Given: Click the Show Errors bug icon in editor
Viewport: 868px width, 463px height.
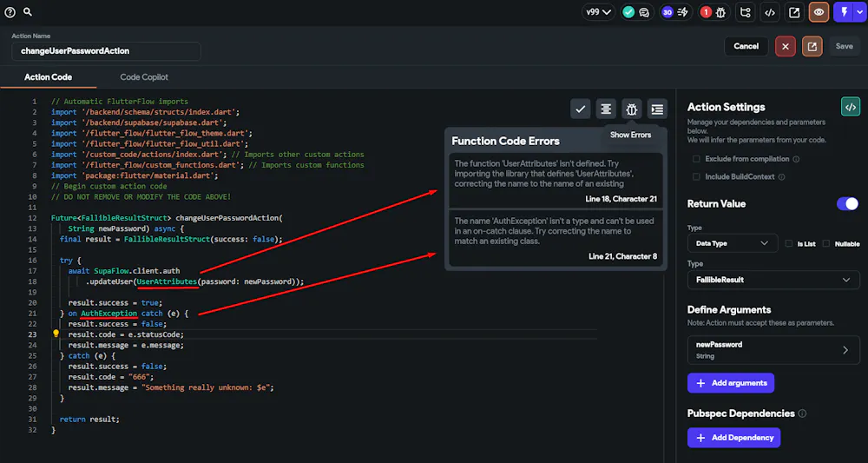Looking at the screenshot, I should [632, 109].
